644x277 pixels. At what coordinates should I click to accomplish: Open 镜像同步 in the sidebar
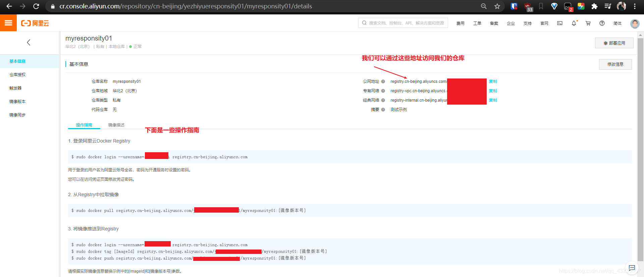click(30, 115)
